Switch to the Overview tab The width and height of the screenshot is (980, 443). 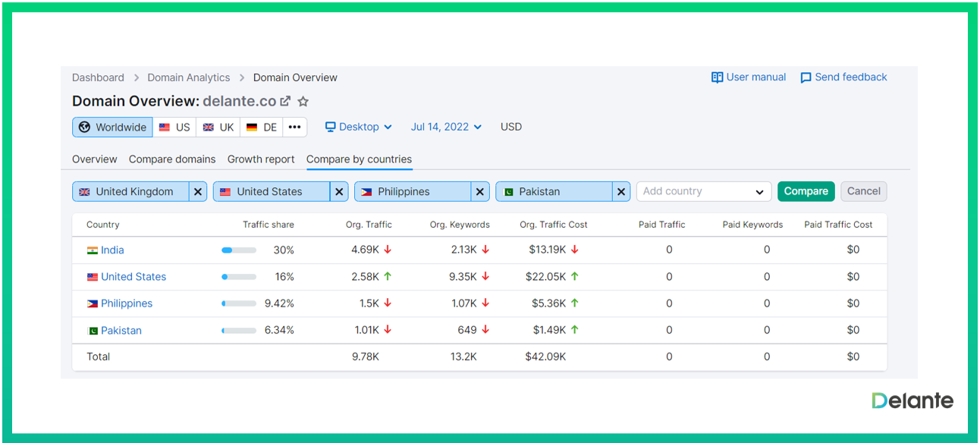[95, 159]
